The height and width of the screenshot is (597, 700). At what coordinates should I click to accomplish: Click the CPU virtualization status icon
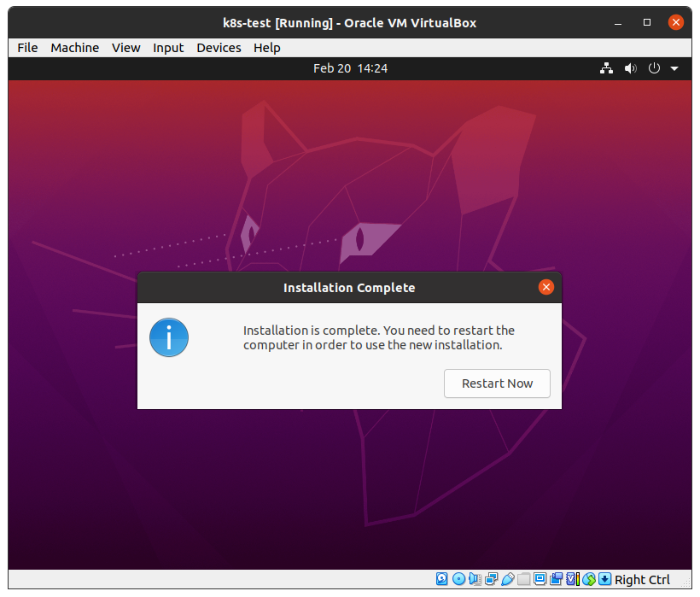click(x=572, y=579)
